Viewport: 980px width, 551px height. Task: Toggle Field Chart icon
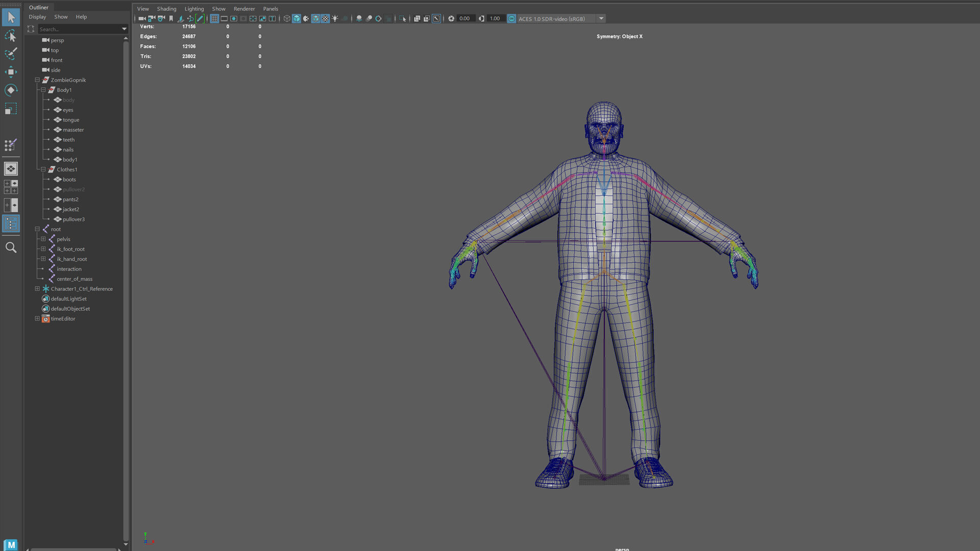click(253, 18)
